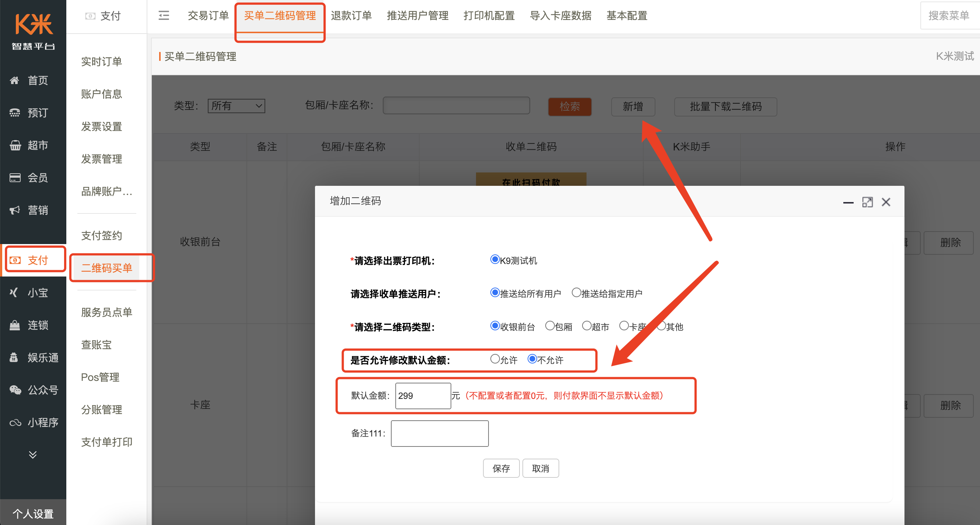
Task: Focus 包厢/卡座名称 search field
Action: pyautogui.click(x=456, y=105)
